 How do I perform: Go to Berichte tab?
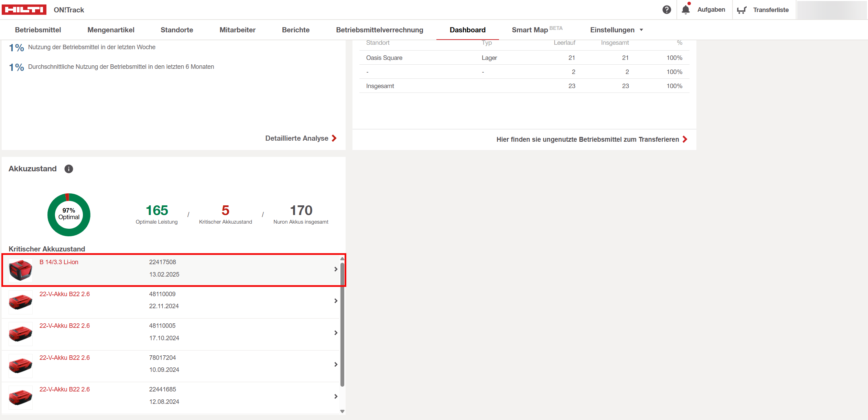coord(296,30)
